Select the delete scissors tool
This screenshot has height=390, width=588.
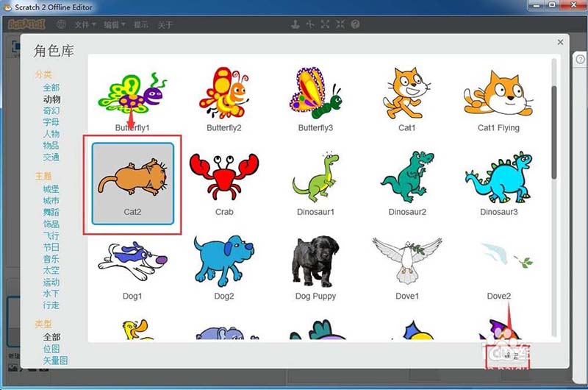pos(310,24)
